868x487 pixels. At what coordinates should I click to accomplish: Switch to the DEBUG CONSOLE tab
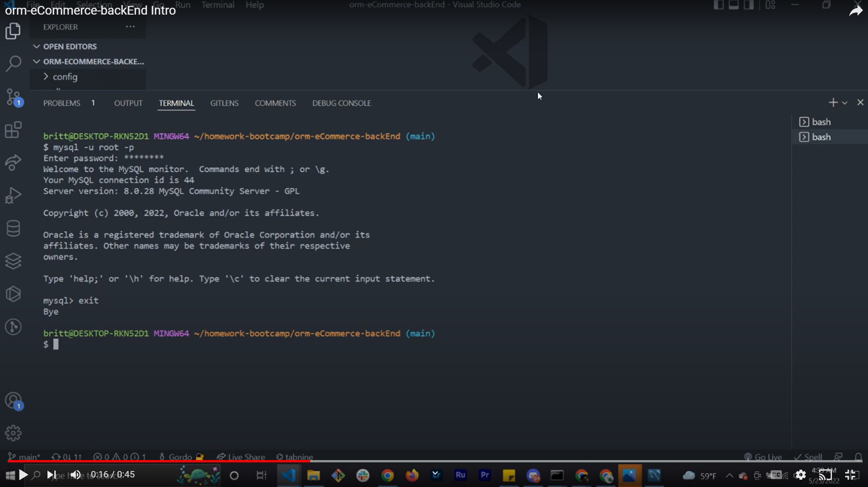342,103
